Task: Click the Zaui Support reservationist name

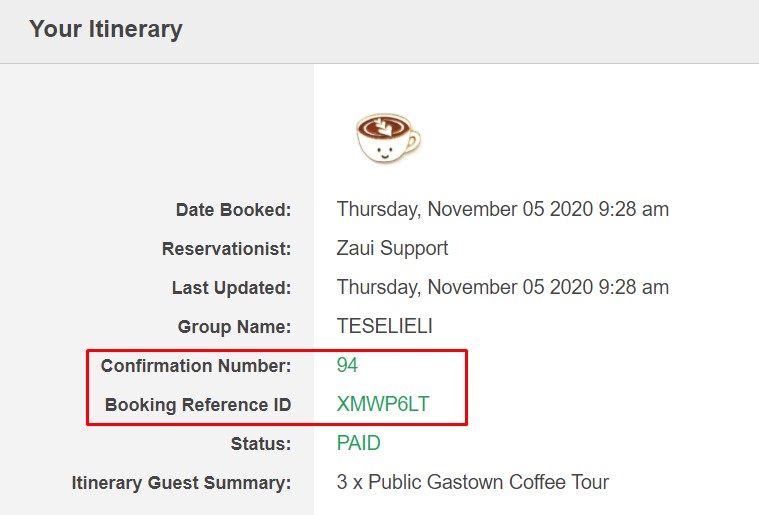Action: tap(392, 248)
